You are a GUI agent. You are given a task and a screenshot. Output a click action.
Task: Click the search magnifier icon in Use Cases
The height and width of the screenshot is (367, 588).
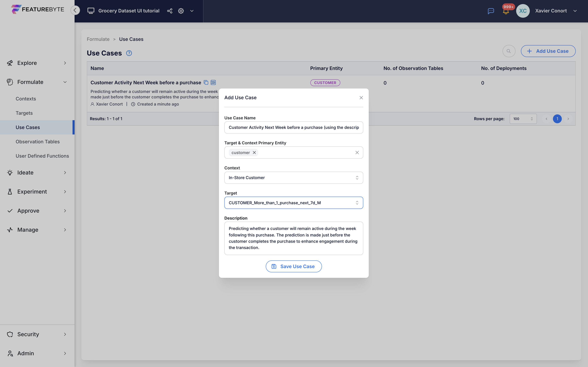click(509, 51)
